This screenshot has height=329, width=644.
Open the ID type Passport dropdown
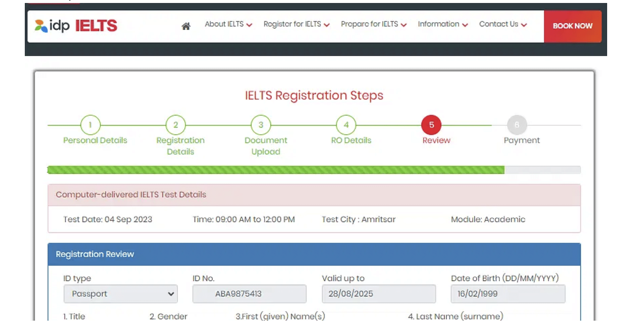coord(120,294)
